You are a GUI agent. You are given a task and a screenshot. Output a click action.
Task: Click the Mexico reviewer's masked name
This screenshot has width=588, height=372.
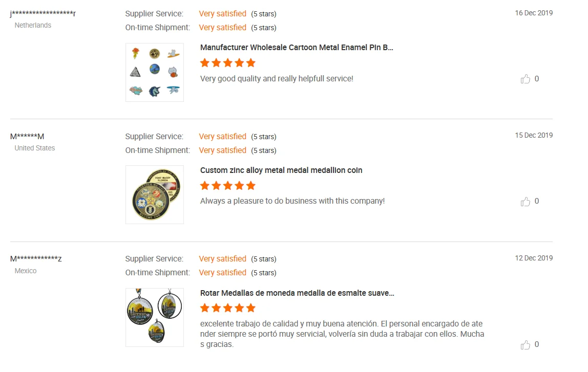36,258
